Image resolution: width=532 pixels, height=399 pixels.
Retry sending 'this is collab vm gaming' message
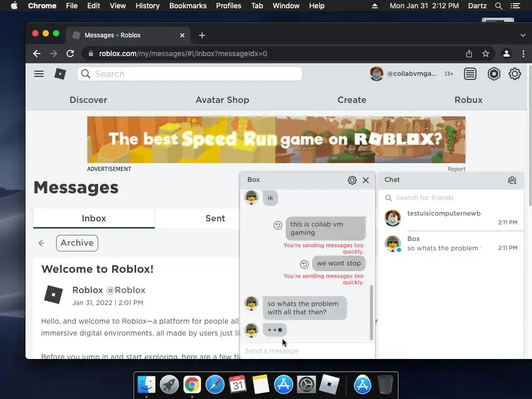278,225
